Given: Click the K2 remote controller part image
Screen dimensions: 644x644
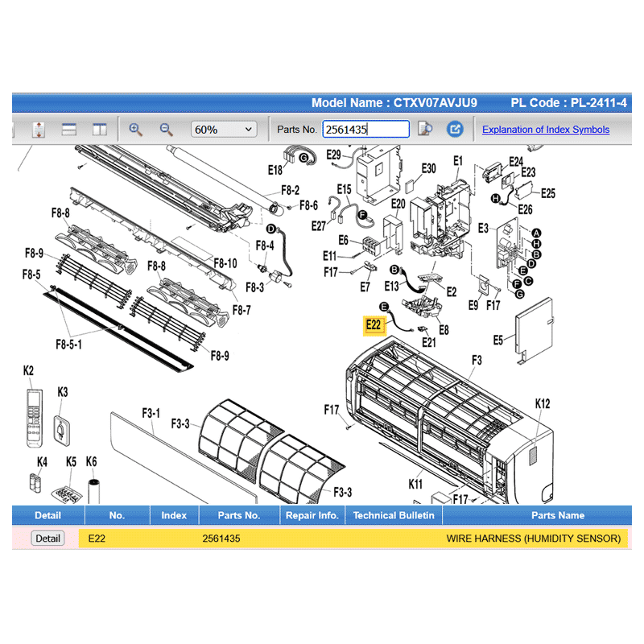Looking at the screenshot, I should tap(35, 418).
